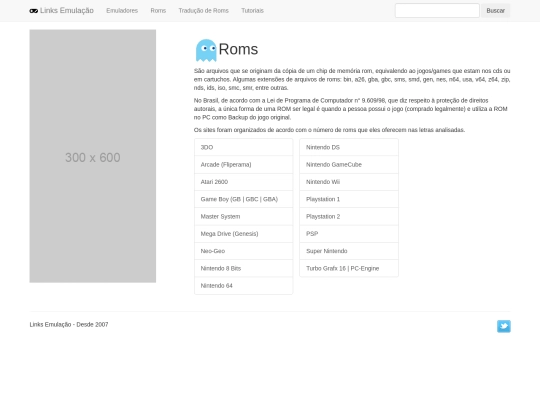The height and width of the screenshot is (405, 540).
Task: Open Tradução de Roms in navbar
Action: [204, 11]
